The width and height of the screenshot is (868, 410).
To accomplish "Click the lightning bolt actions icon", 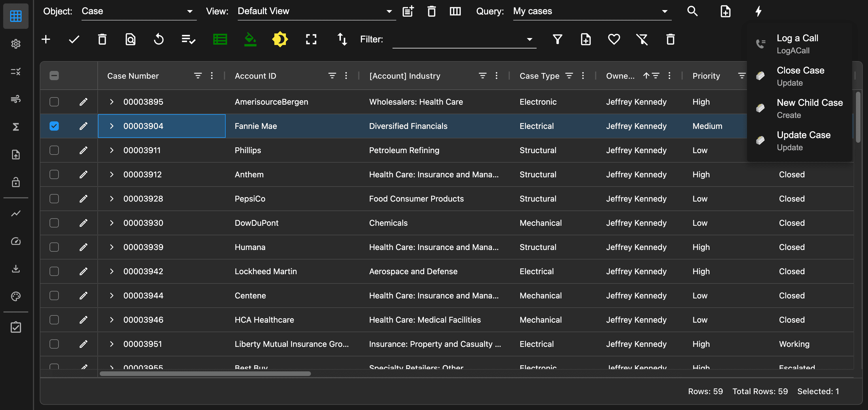I will pyautogui.click(x=758, y=11).
